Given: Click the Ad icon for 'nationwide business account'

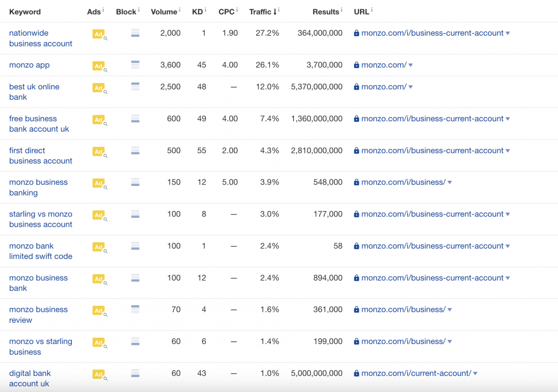Looking at the screenshot, I should 98,34.
